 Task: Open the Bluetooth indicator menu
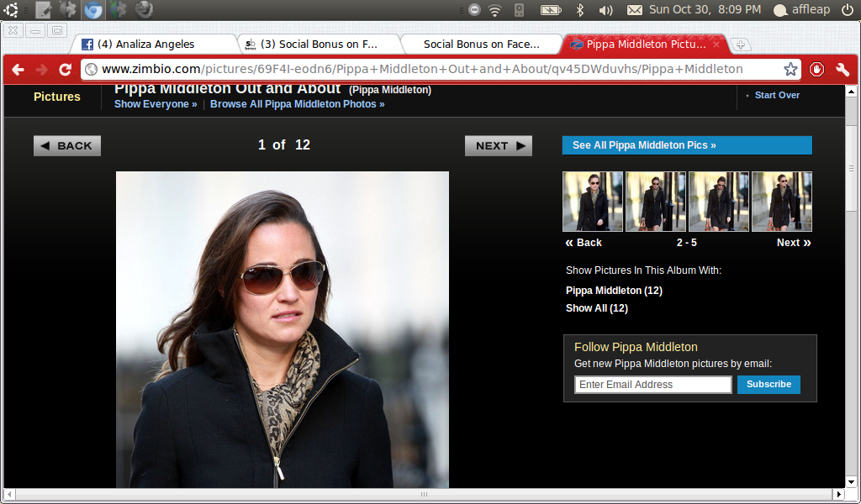click(x=580, y=10)
